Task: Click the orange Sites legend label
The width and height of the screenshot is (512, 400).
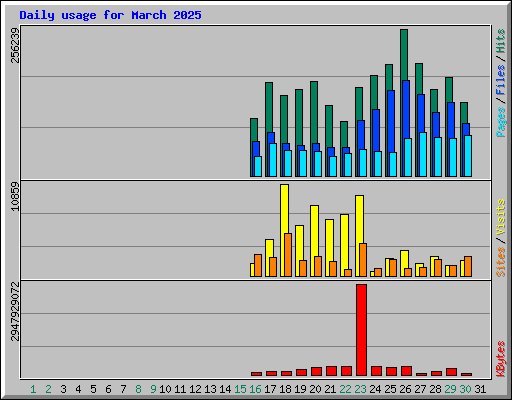Action: point(500,262)
